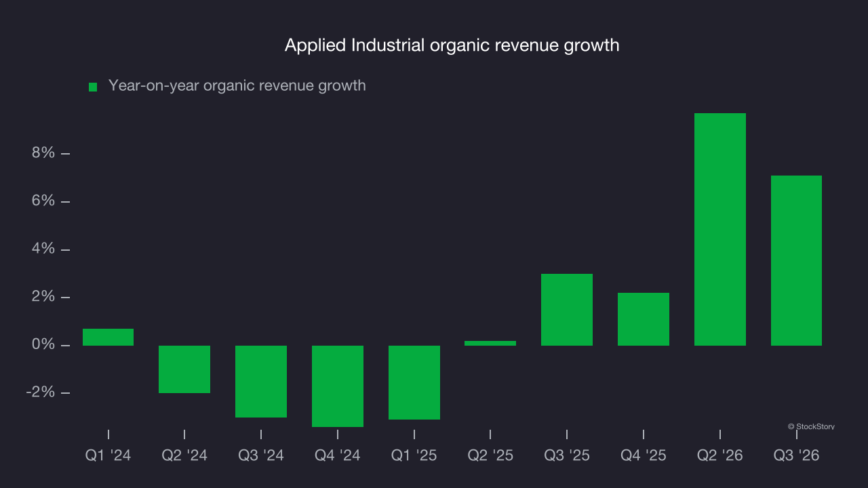Select the Q3 '25 growth bar
The width and height of the screenshot is (868, 488).
point(567,310)
